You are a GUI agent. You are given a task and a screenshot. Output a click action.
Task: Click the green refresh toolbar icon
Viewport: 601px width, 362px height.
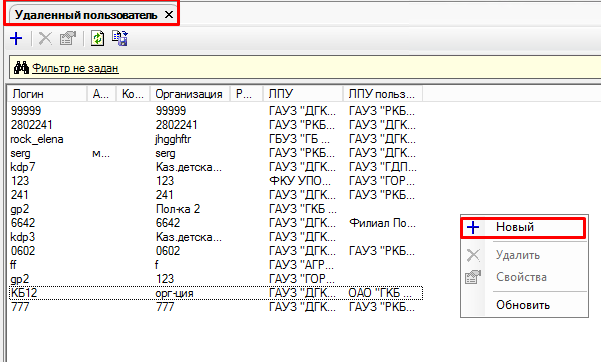pyautogui.click(x=97, y=38)
